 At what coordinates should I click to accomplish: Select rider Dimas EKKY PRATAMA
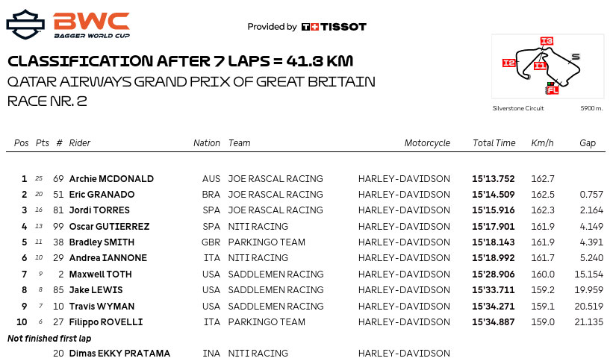(x=119, y=353)
